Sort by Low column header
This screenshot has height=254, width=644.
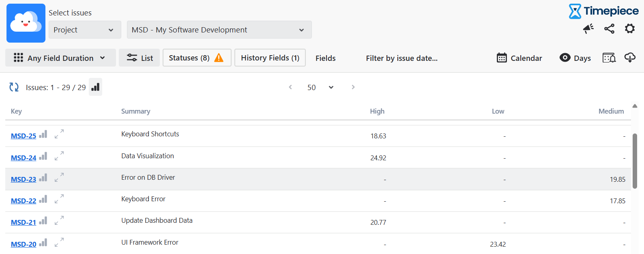click(498, 111)
